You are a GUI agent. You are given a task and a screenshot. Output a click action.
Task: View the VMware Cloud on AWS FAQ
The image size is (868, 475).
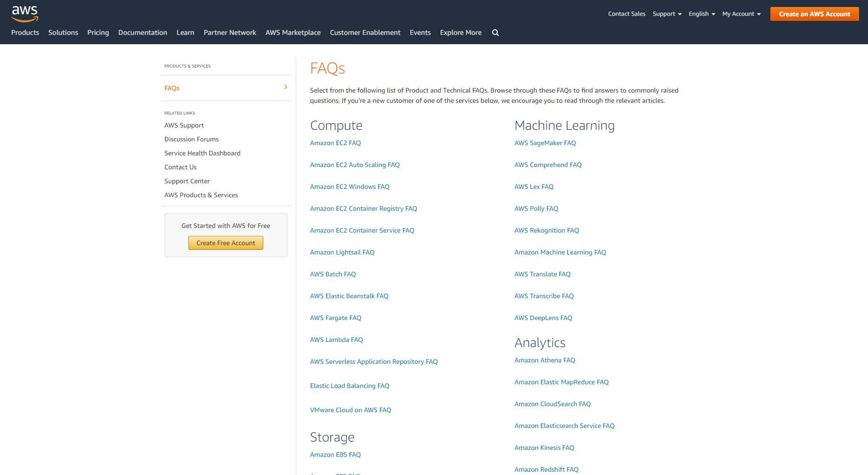[350, 409]
